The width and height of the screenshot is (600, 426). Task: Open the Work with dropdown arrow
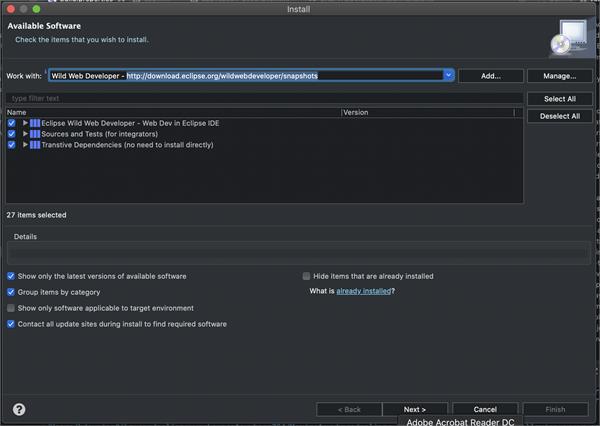tap(448, 75)
